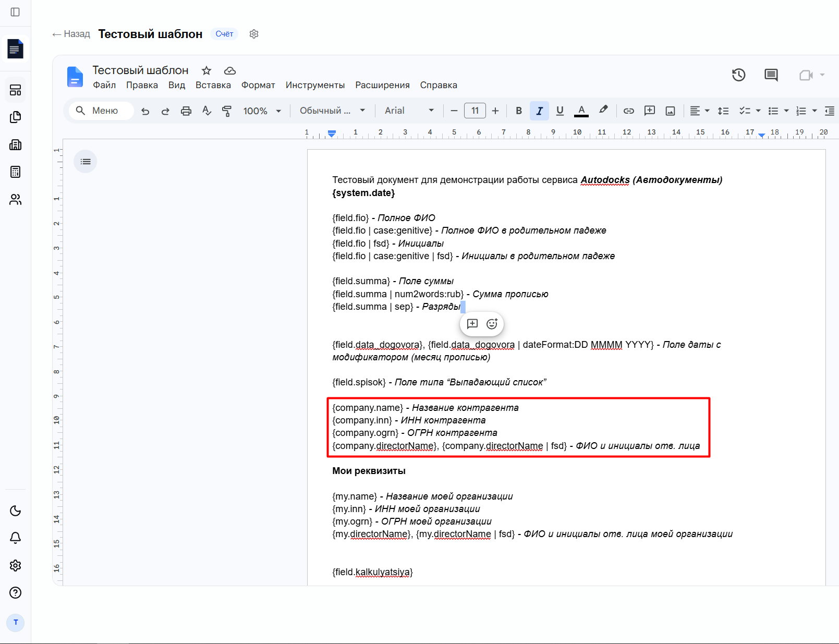Open the calculator icon in the sidebar

tap(15, 172)
